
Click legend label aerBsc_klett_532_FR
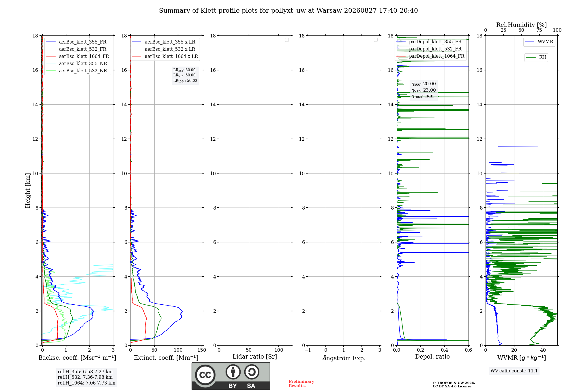pos(83,49)
